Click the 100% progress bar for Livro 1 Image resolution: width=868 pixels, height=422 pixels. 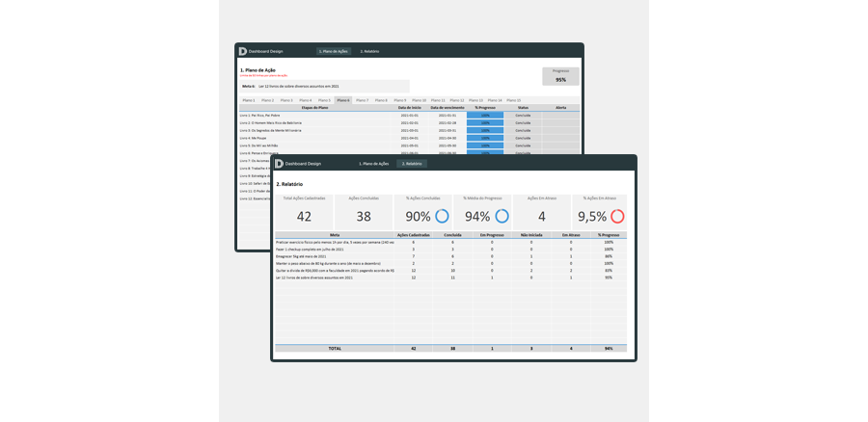(485, 115)
